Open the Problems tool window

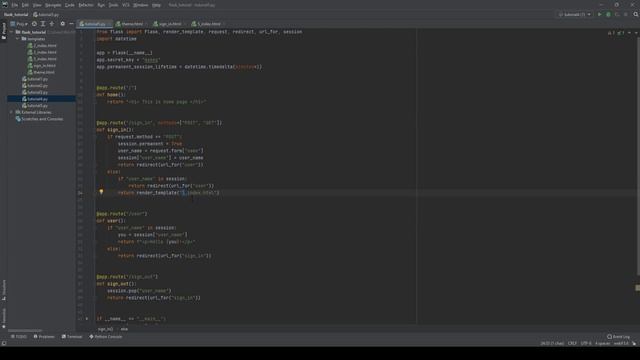[44, 337]
